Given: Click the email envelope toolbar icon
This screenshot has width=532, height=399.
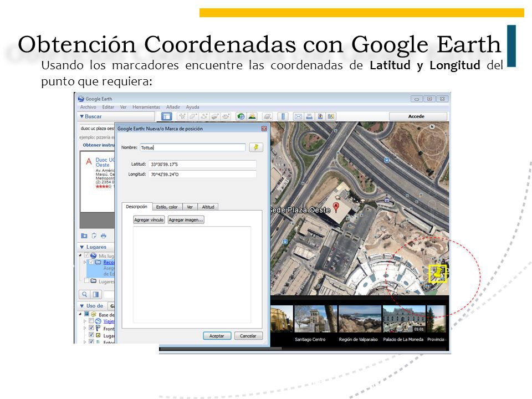Looking at the screenshot, I should [298, 116].
